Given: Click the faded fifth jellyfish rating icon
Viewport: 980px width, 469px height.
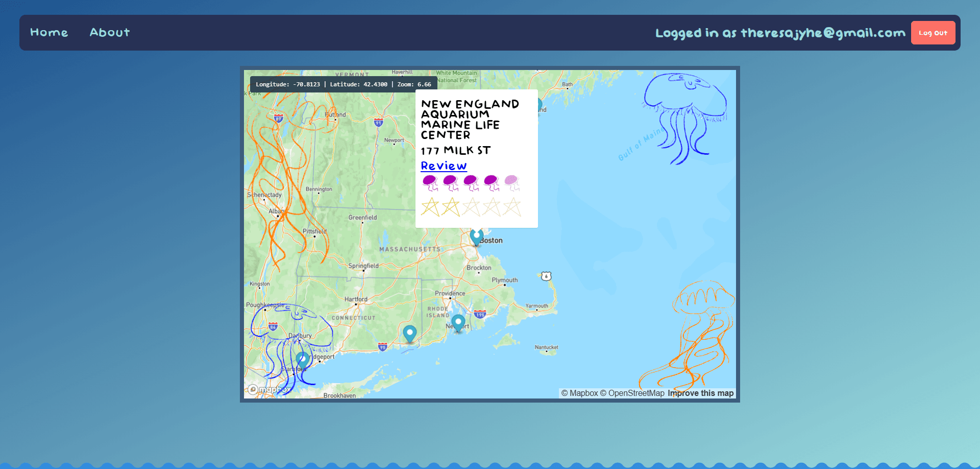Looking at the screenshot, I should tap(512, 182).
